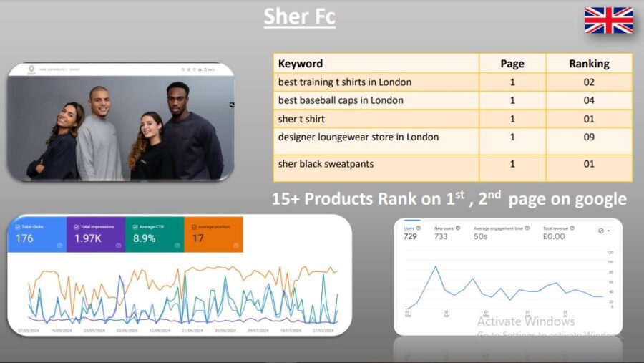Click the Sher Fc title heading
The width and height of the screenshot is (644, 363).
tap(299, 16)
